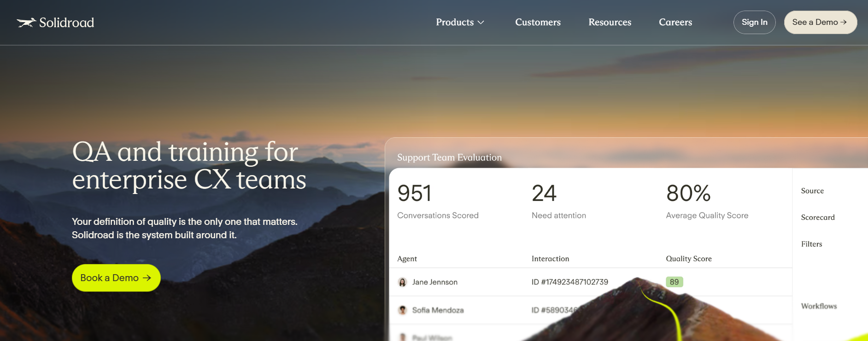Click the 24 Need attention stat

coord(558,201)
